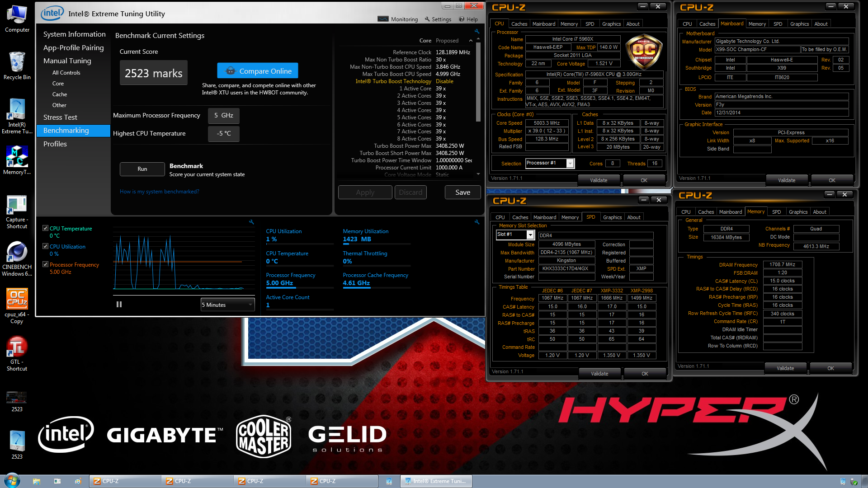Screen dimensions: 868x488
Task: Click OK in Memory CPU-Z window
Action: (830, 368)
